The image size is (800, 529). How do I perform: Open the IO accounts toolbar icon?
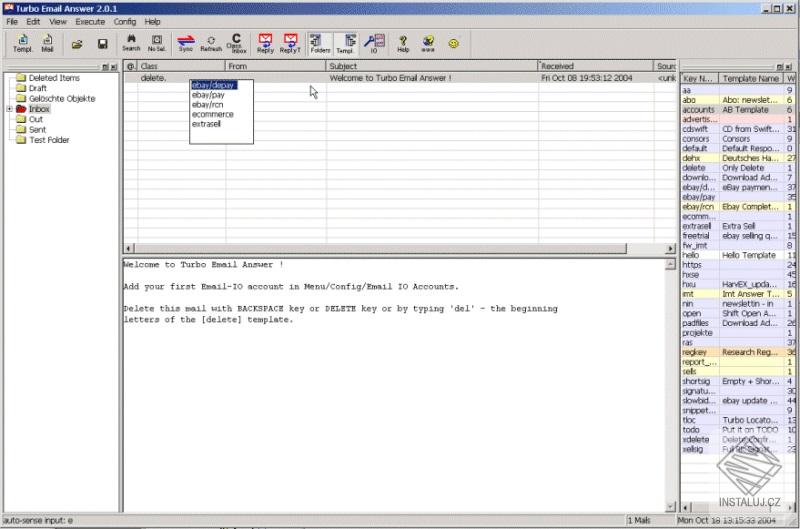coord(374,43)
